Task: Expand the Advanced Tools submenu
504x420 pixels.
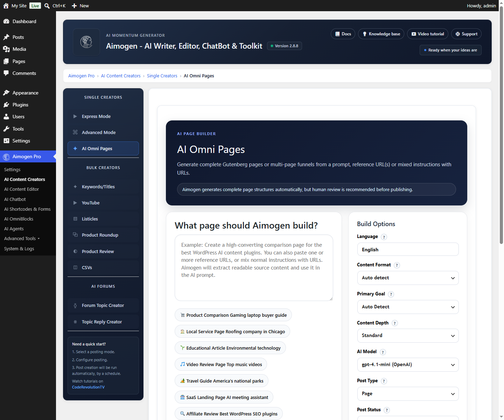Action: click(22, 239)
